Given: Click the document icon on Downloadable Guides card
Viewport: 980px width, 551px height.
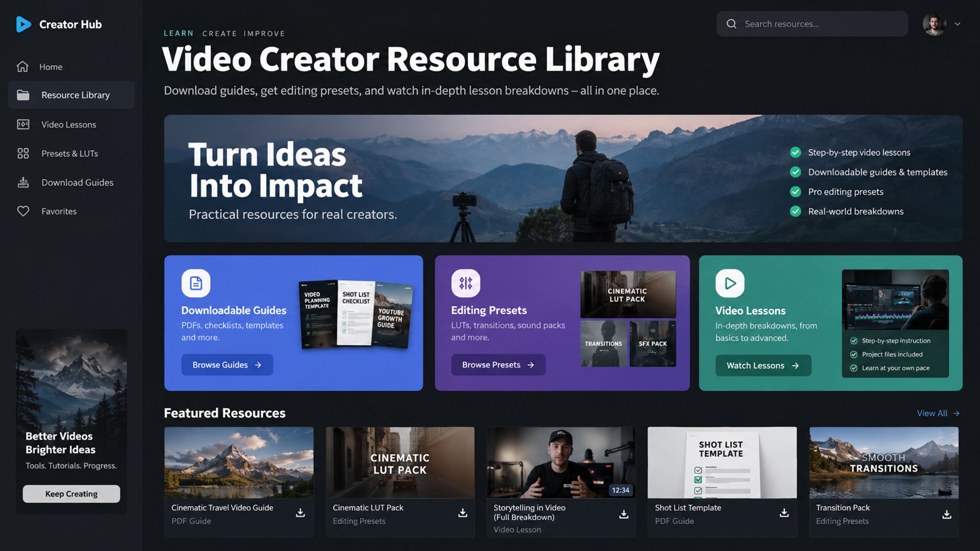Looking at the screenshot, I should point(196,283).
